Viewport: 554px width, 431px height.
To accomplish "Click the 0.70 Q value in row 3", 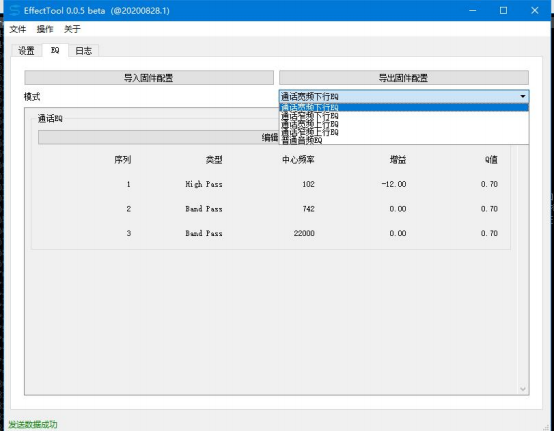I will point(489,233).
